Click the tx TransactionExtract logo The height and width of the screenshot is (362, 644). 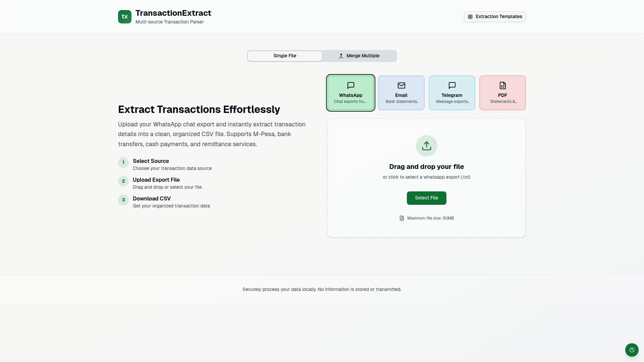click(x=125, y=16)
